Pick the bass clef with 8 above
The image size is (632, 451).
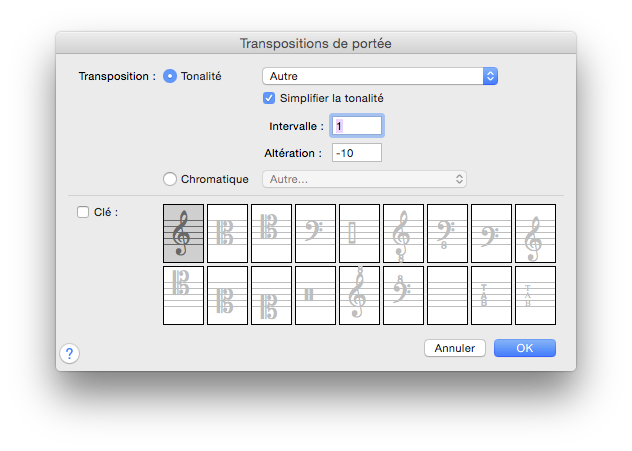pyautogui.click(x=403, y=295)
